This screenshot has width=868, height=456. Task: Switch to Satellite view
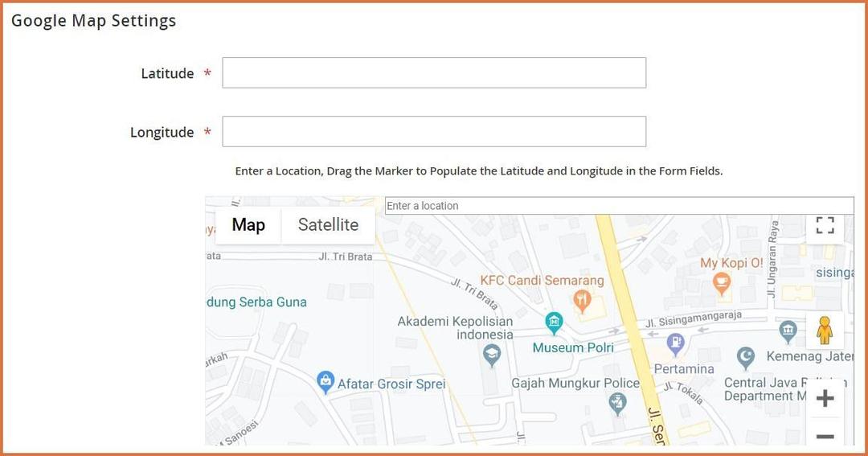pyautogui.click(x=328, y=225)
